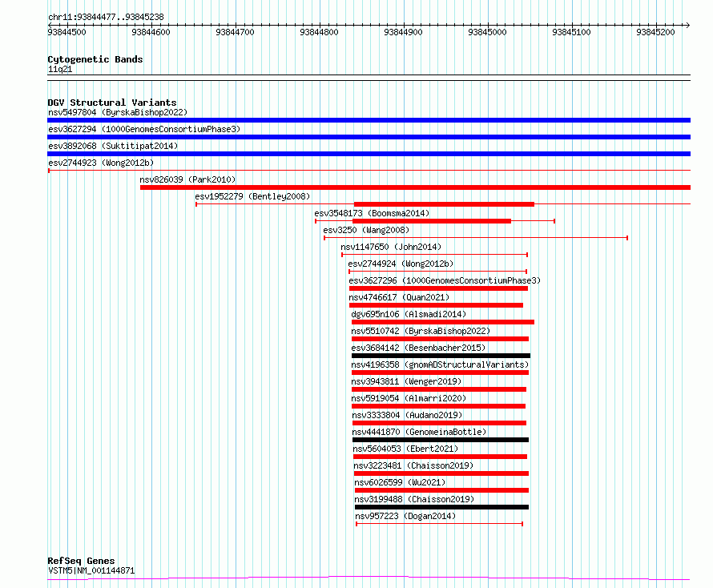Select the esv3627294 1000GenomesConsortiumPhase3 blue bar
Image resolution: width=713 pixels, height=588 pixels.
[369, 137]
